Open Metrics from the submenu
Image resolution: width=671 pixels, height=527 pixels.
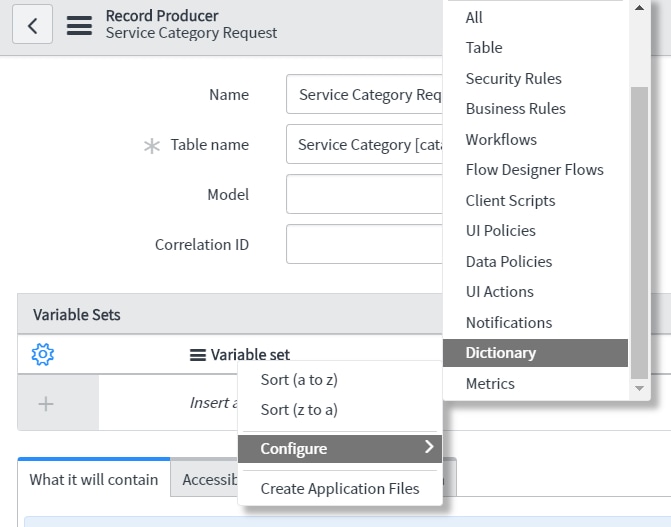point(490,384)
